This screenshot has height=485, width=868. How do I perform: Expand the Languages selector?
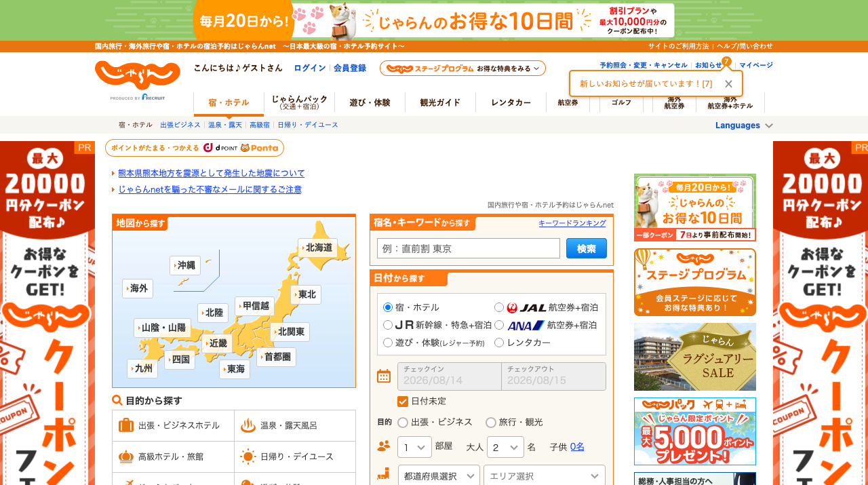point(744,125)
